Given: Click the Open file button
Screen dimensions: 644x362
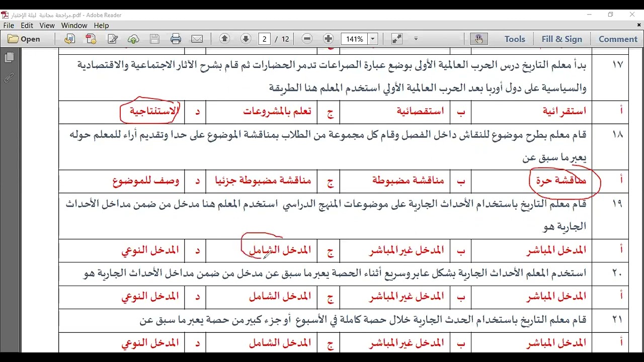Looking at the screenshot, I should 24,39.
